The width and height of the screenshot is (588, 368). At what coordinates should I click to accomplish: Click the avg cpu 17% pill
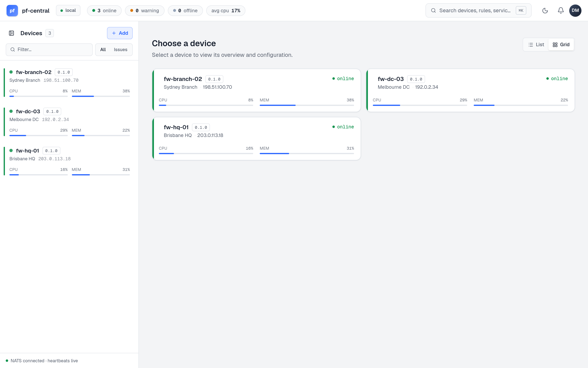[x=226, y=10]
